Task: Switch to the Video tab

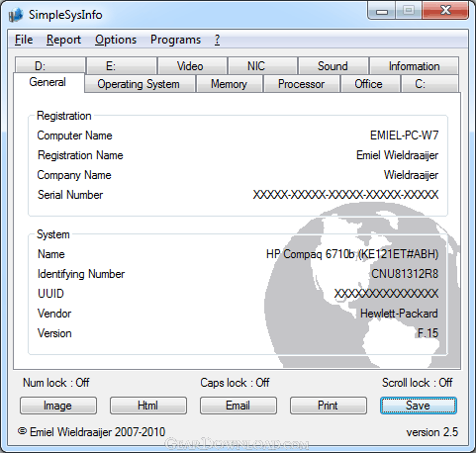Action: click(193, 65)
